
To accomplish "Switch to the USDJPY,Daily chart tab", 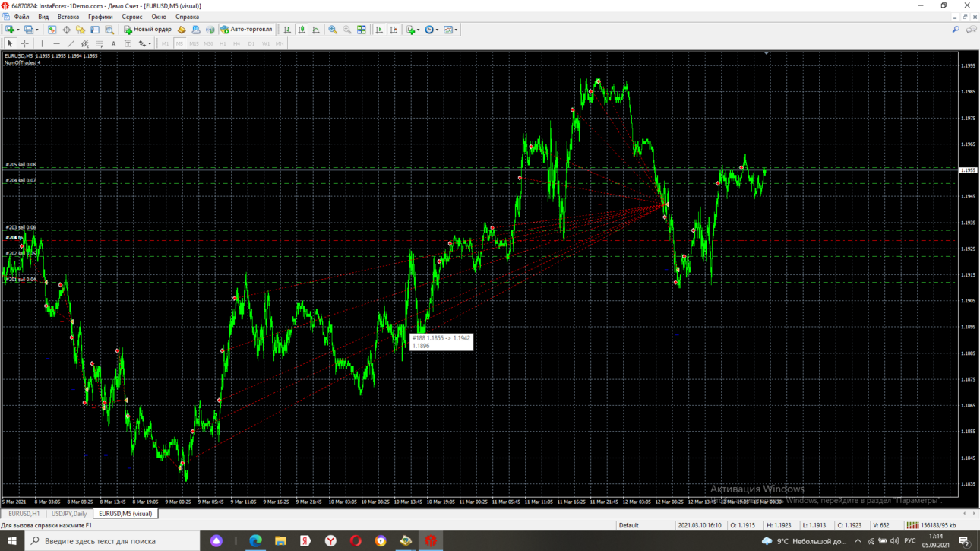I will (69, 514).
